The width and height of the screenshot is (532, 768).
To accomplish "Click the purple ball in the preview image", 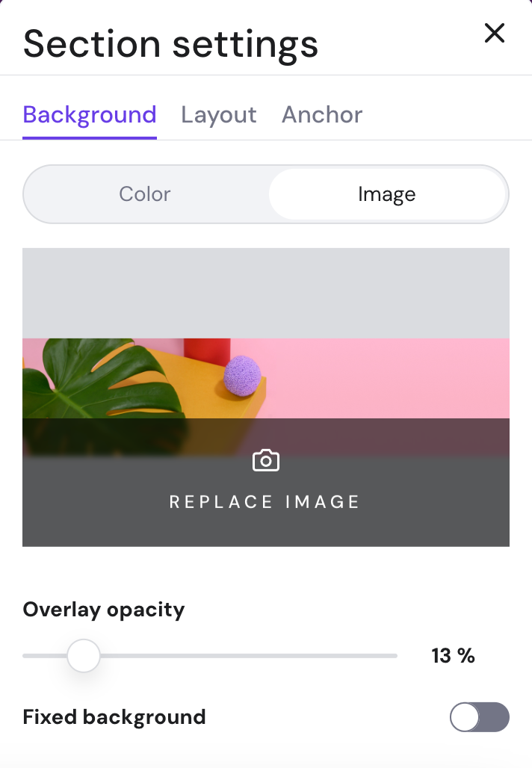I will [242, 374].
